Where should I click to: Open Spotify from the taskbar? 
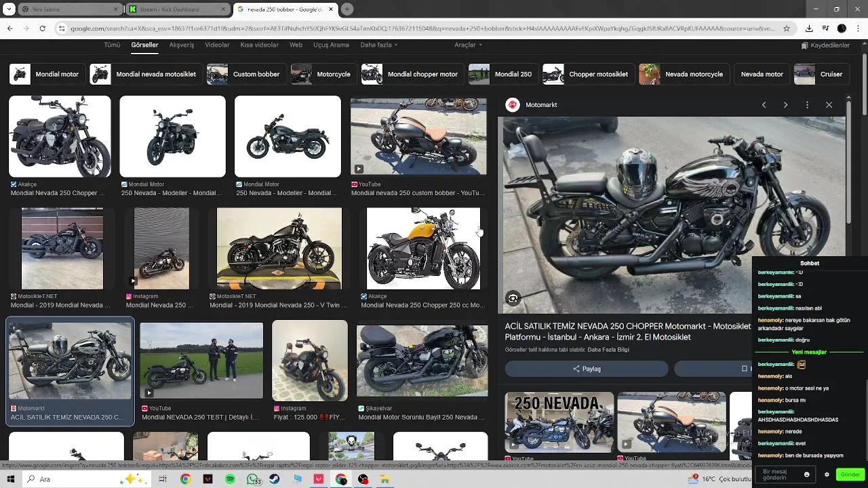(230, 479)
